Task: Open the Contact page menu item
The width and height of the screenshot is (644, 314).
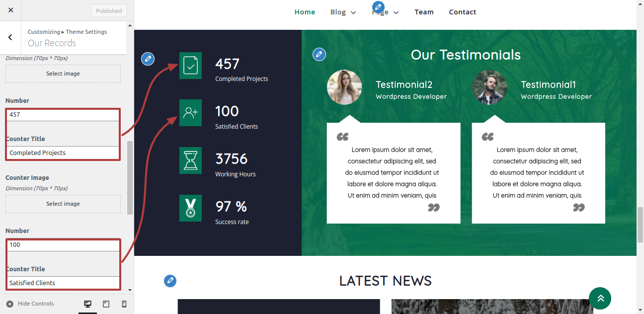Action: [x=462, y=12]
